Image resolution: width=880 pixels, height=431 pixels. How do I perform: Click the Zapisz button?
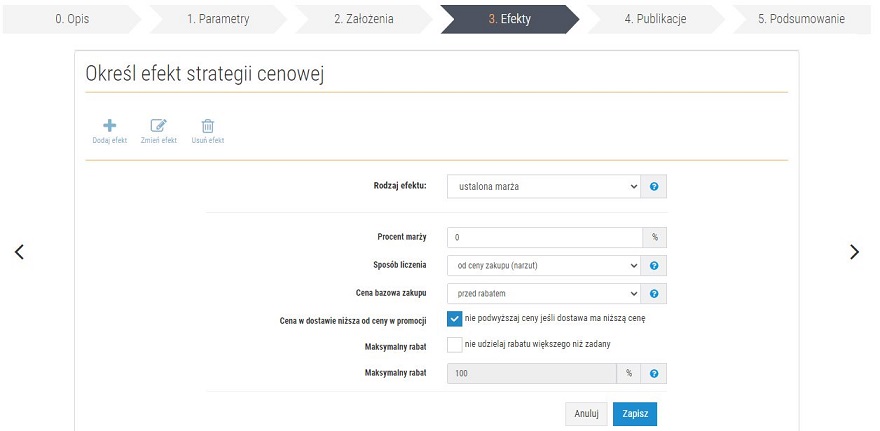click(635, 414)
